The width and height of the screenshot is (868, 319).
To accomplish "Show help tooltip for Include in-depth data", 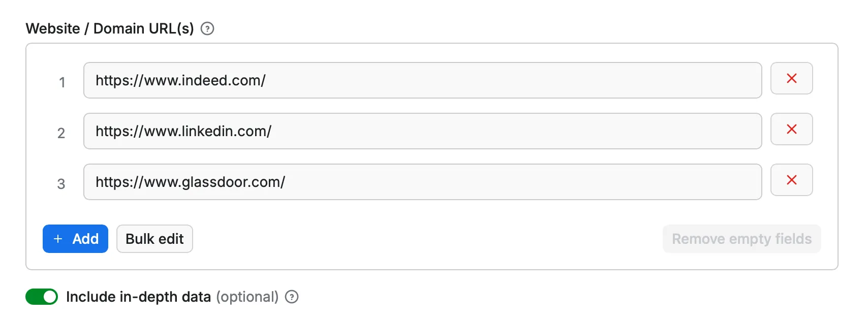I will pos(292,297).
